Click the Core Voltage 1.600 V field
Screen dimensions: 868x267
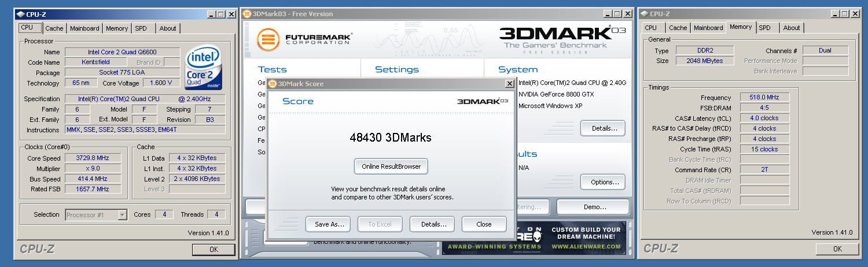pyautogui.click(x=161, y=83)
